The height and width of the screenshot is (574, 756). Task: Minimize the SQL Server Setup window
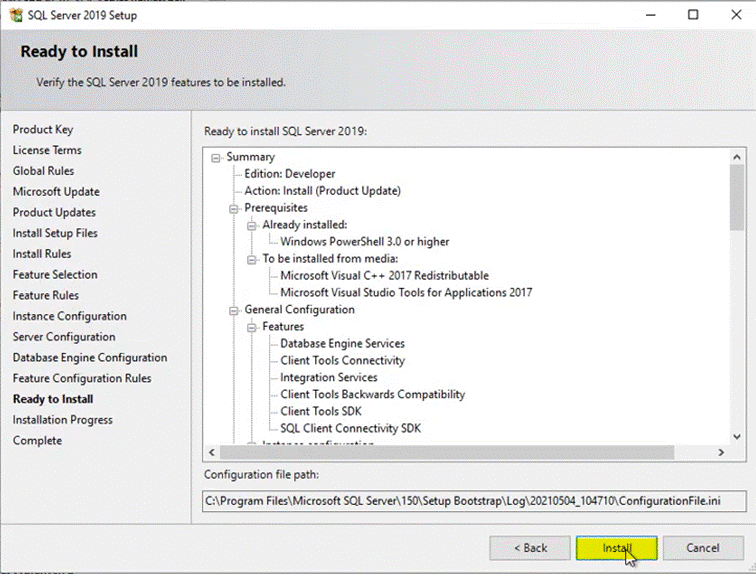coord(651,15)
